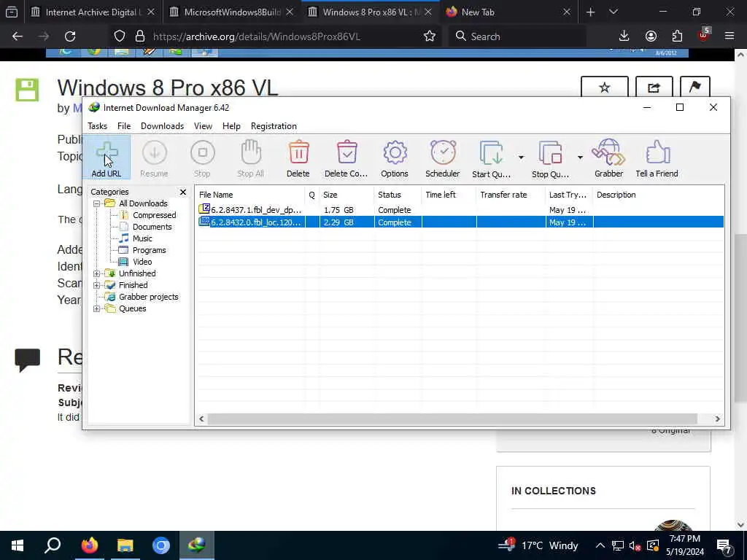Select the Programs category
Screen dimensions: 747x560
(149, 251)
